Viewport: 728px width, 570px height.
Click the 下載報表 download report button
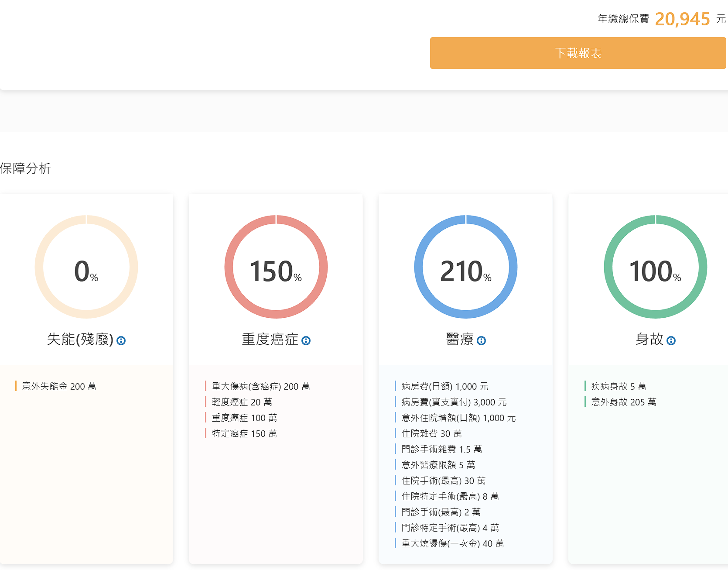[x=578, y=53]
